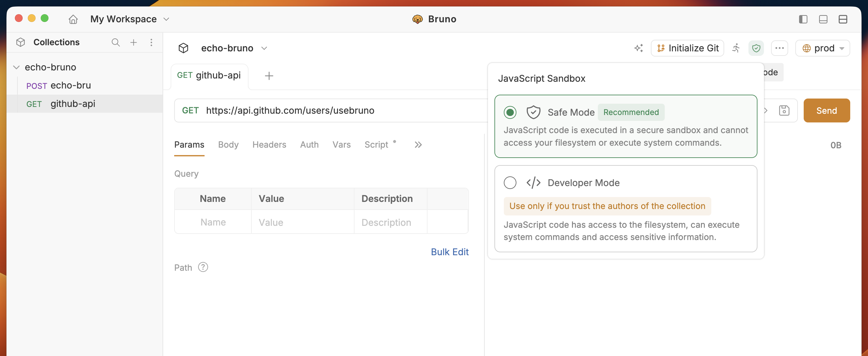Open the more options ellipsis button
This screenshot has height=356, width=868.
click(x=779, y=48)
